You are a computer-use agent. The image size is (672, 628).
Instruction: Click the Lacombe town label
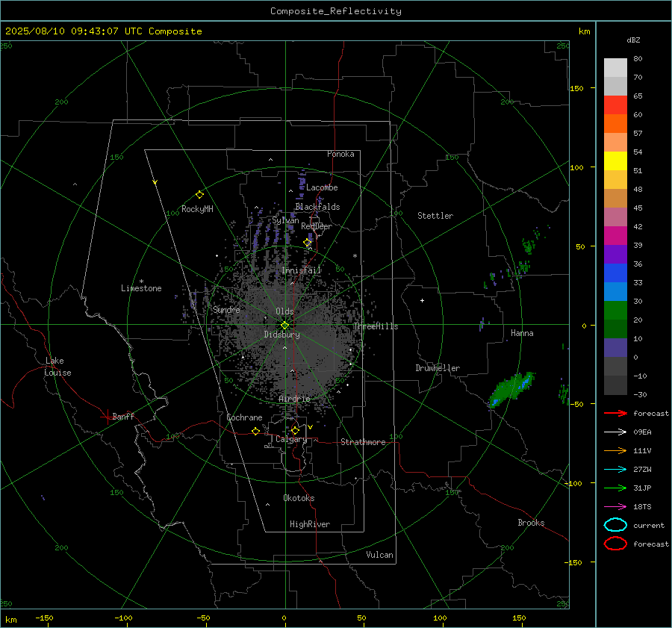click(x=322, y=187)
